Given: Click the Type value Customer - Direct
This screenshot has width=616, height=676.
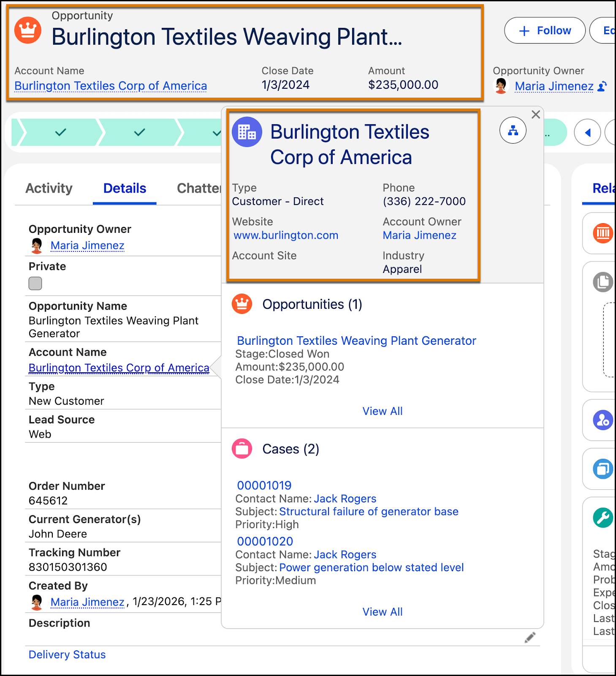Looking at the screenshot, I should click(x=278, y=202).
